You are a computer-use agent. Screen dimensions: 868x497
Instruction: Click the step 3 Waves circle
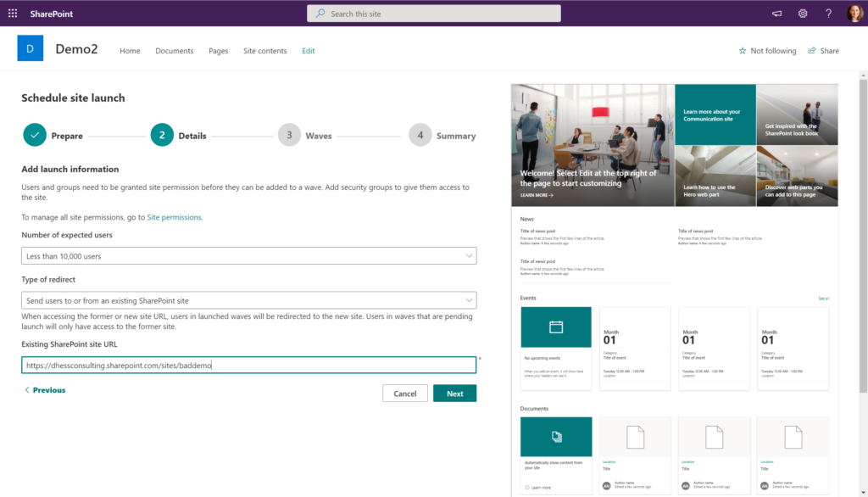coord(289,135)
